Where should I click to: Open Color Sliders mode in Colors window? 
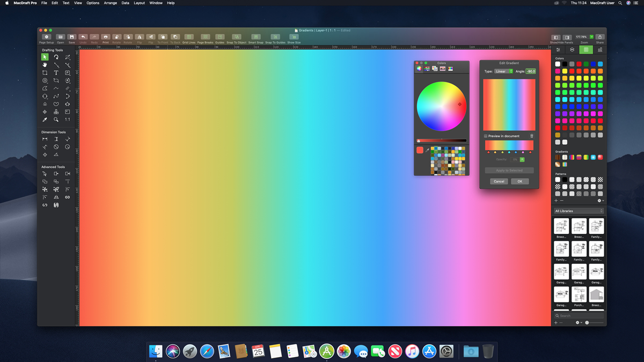tap(427, 69)
